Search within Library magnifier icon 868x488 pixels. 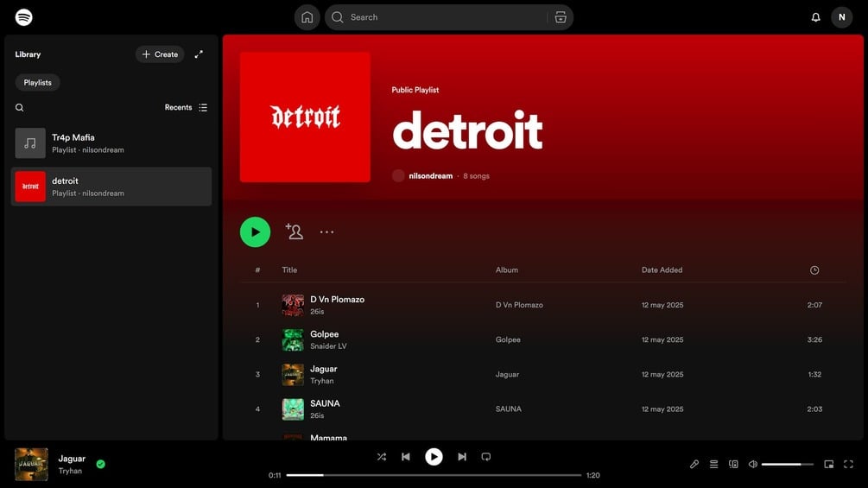pos(19,107)
